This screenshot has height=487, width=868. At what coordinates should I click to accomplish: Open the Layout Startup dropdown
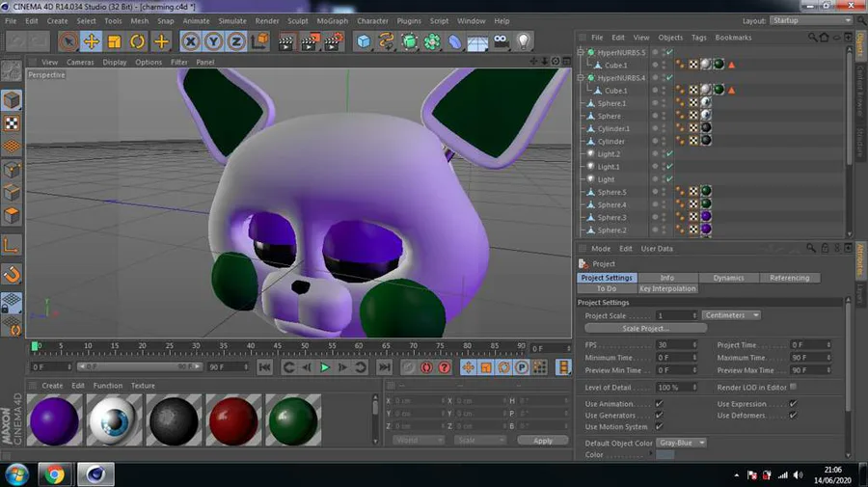point(811,20)
